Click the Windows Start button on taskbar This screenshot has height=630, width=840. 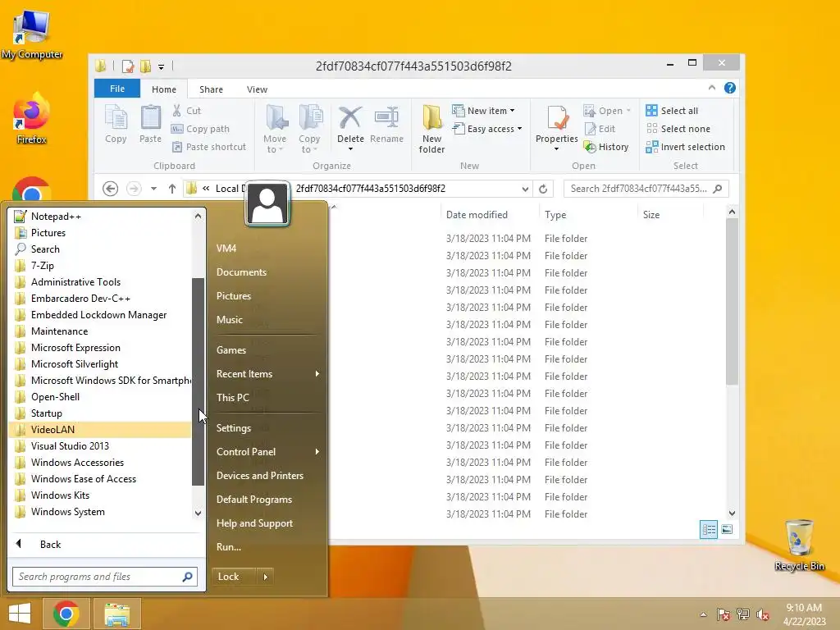point(20,614)
